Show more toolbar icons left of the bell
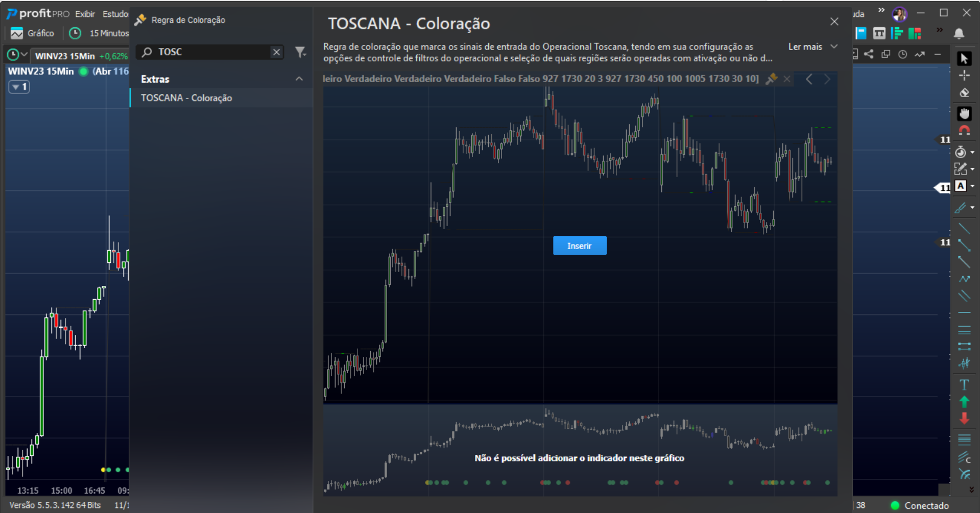 click(x=939, y=30)
